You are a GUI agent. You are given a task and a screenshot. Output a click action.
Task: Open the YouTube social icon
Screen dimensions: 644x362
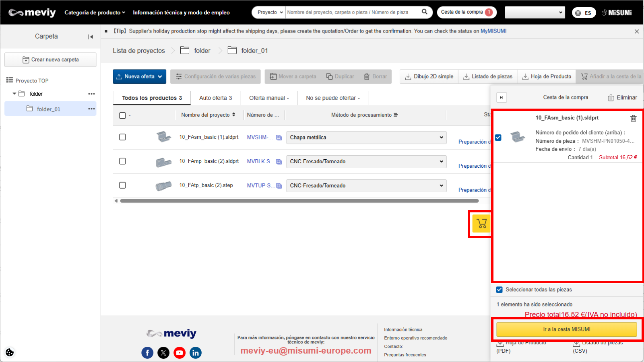180,353
